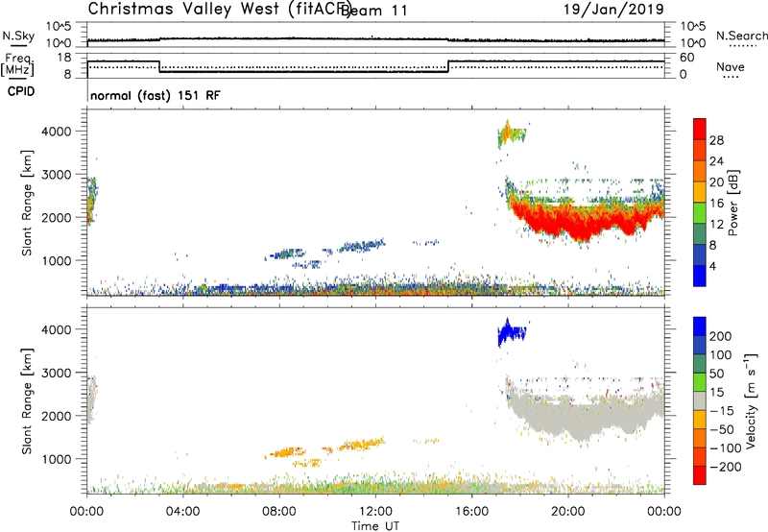768x532 pixels.
Task: Click the blue velocity patch near 4000 km
Action: tap(511, 332)
